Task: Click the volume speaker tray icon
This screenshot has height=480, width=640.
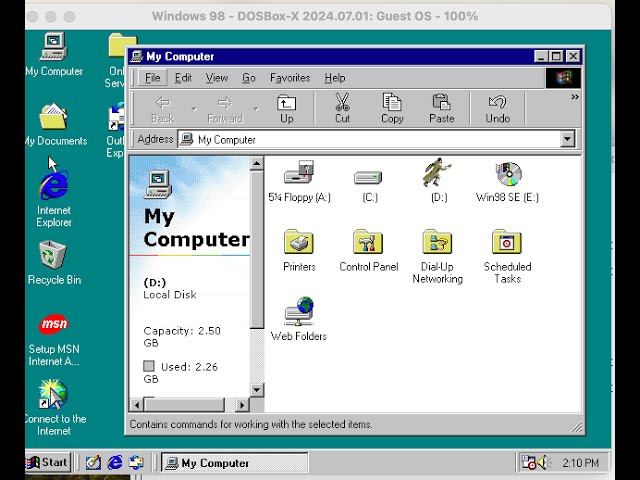Action: coord(544,462)
